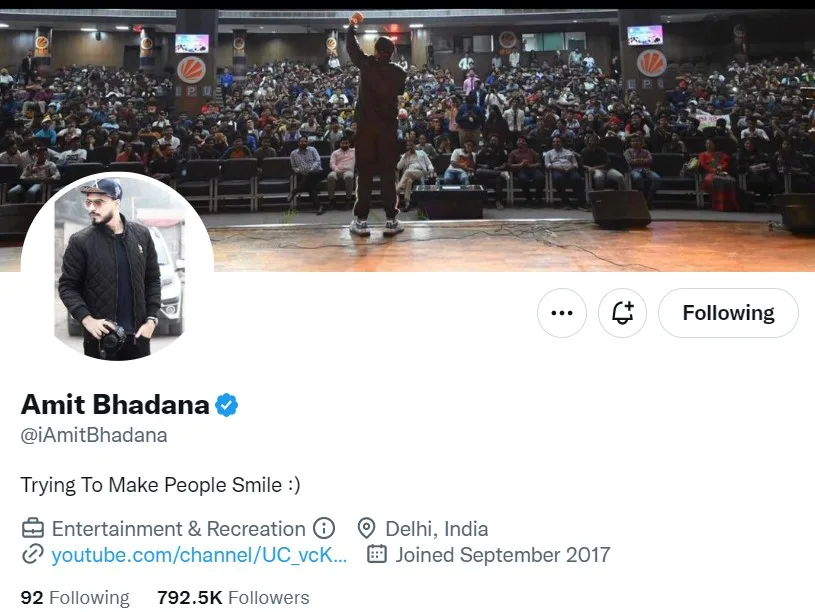
Task: Click the link chain icon
Action: 32,554
